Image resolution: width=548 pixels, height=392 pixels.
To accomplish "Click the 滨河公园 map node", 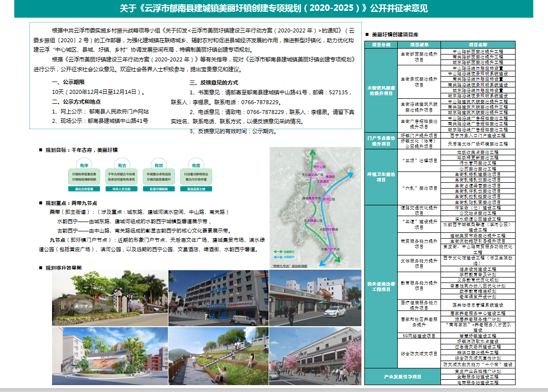I will pos(328,199).
